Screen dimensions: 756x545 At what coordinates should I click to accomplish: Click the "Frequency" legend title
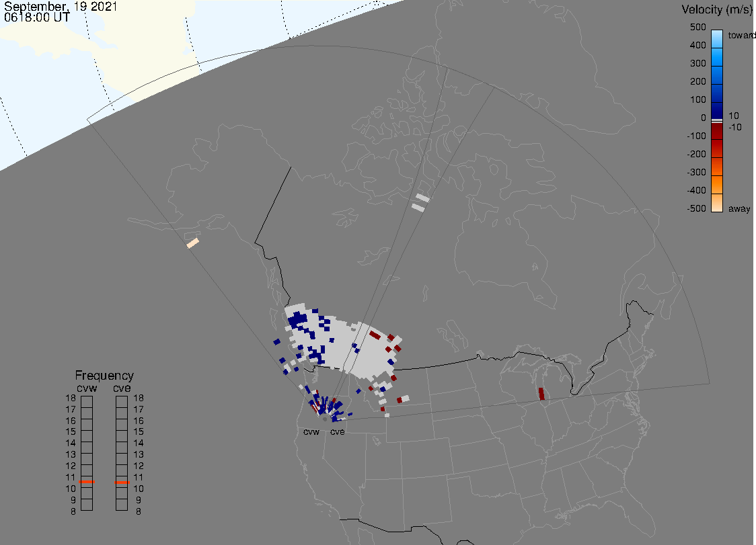[104, 376]
